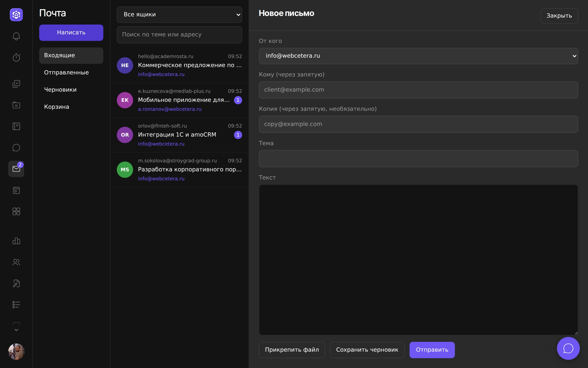588x368 pixels.
Task: Open the stopwatch timer icon
Action: coord(16,57)
